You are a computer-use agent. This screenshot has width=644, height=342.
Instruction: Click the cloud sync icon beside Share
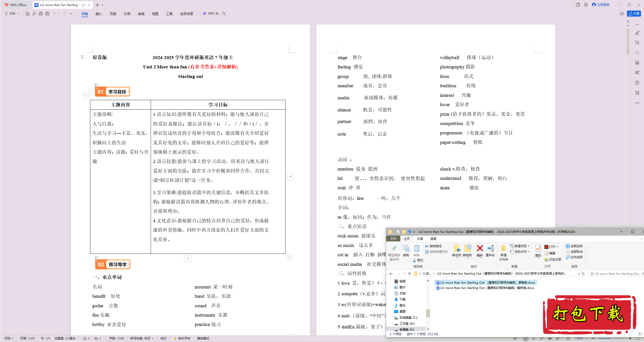[x=622, y=14]
